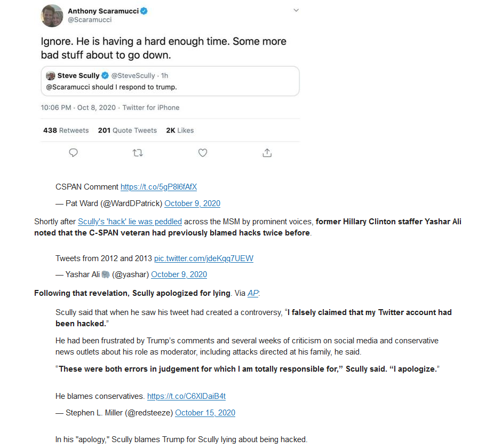Open the 438 Retweets list
The width and height of the screenshot is (486, 448).
coord(66,130)
